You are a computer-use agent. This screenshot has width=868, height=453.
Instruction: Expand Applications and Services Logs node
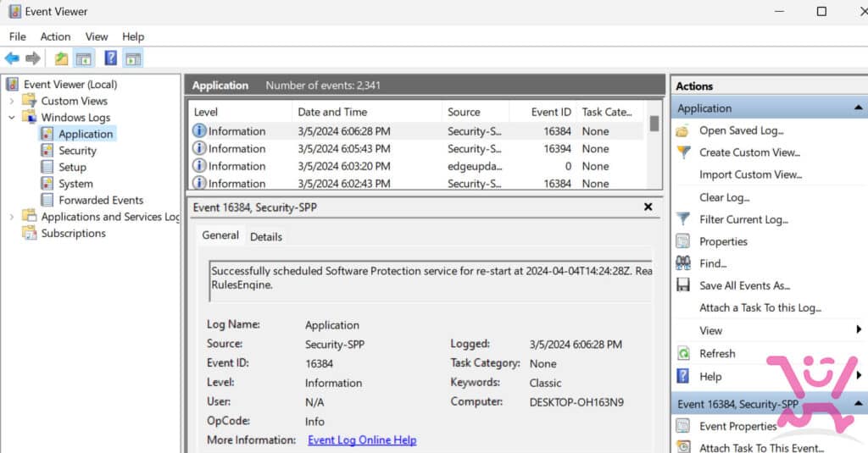[x=12, y=217]
